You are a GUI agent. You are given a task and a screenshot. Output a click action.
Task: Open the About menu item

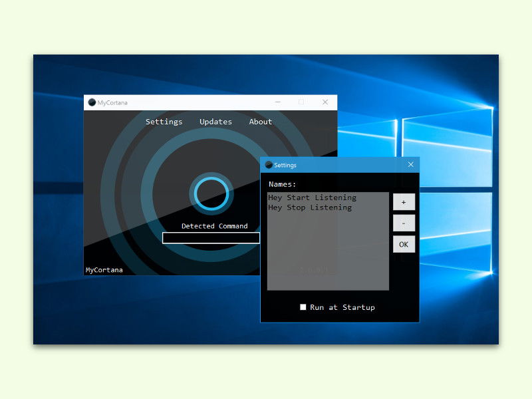point(260,122)
